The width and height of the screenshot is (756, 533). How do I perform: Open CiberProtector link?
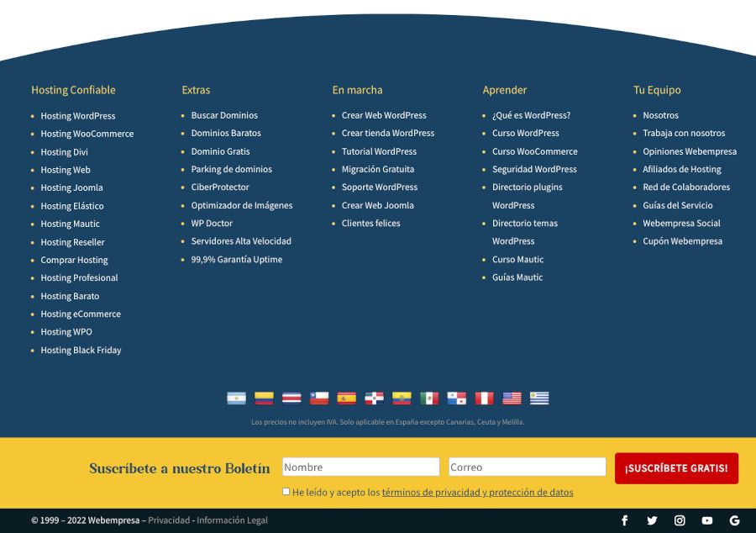pos(220,187)
